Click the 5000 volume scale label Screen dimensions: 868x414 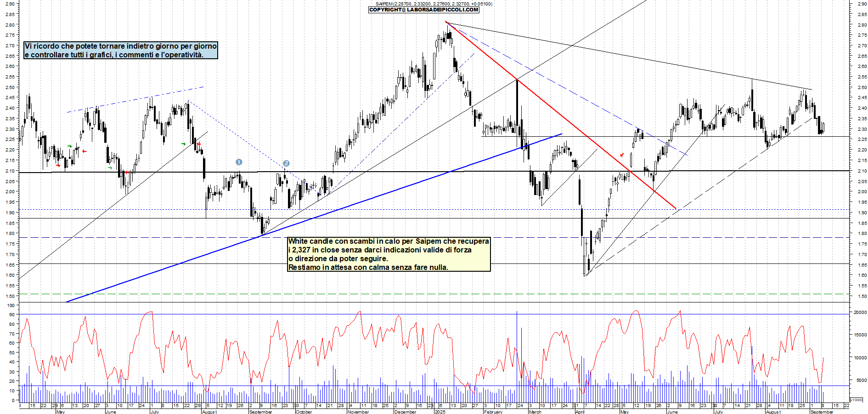point(861,380)
